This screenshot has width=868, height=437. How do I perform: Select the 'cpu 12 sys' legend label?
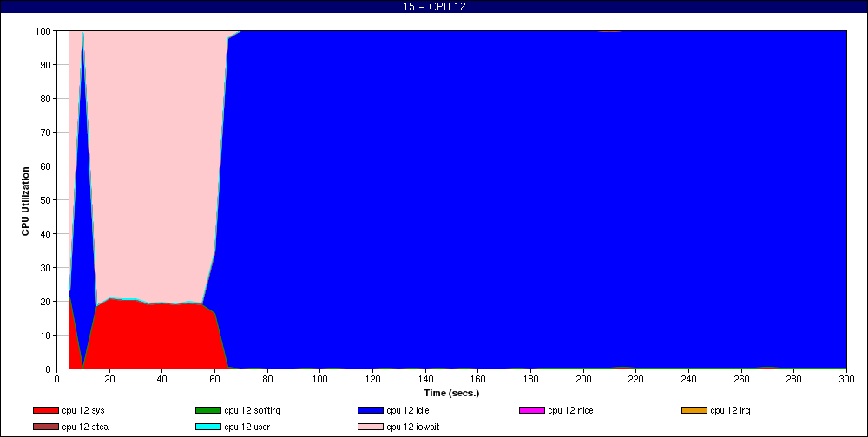pyautogui.click(x=83, y=410)
